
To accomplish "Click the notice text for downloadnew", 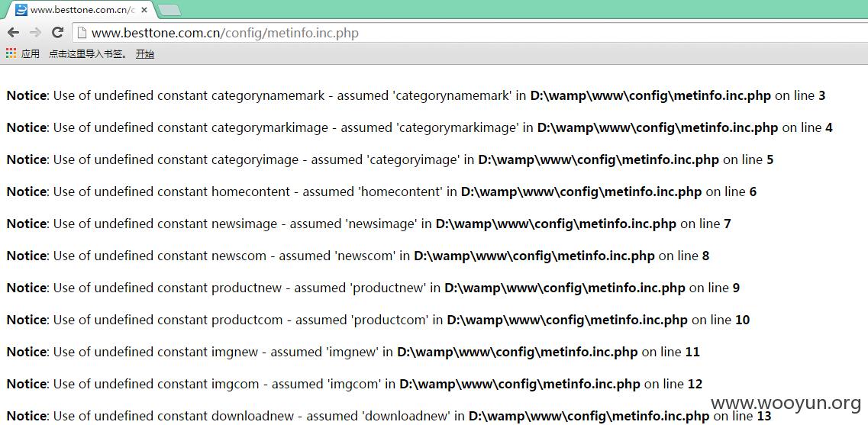I will [389, 417].
